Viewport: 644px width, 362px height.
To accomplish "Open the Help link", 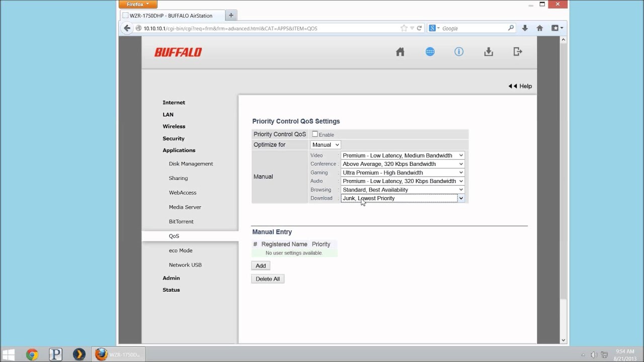I will (520, 86).
